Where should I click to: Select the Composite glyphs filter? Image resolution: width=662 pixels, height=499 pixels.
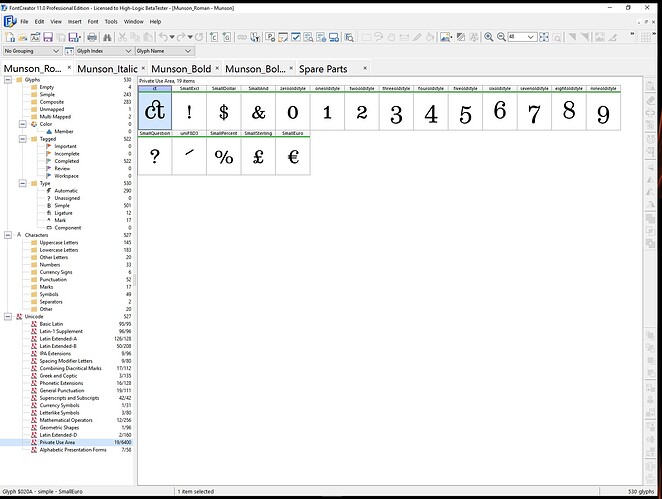52,102
